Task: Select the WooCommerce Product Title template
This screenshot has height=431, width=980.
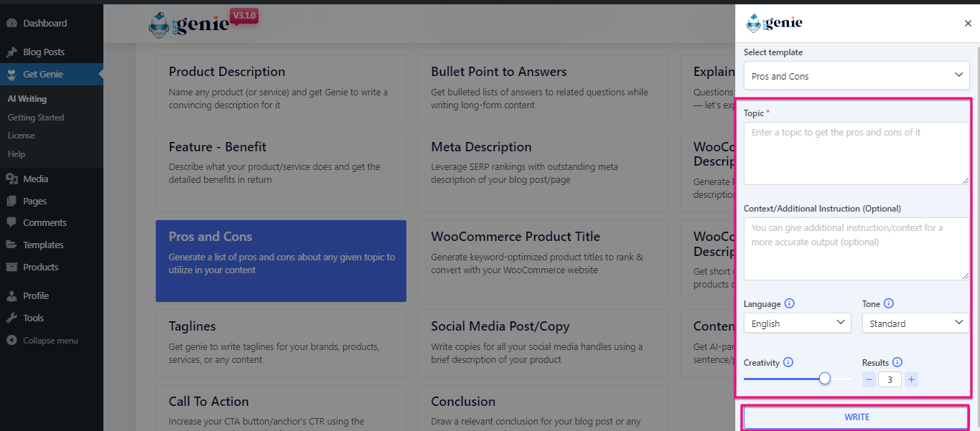Action: click(x=543, y=261)
